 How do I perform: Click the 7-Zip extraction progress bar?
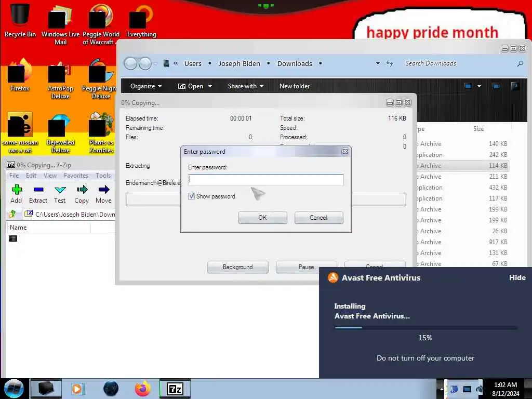(x=265, y=199)
